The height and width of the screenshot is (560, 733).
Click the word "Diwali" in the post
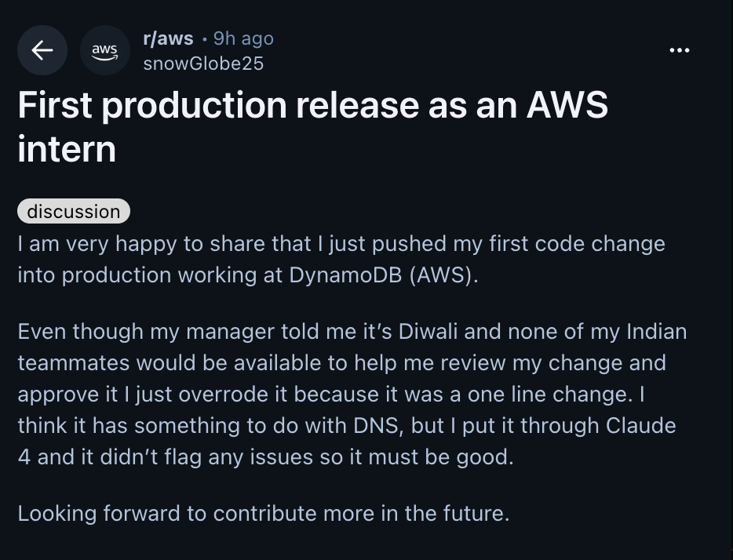coord(432,331)
